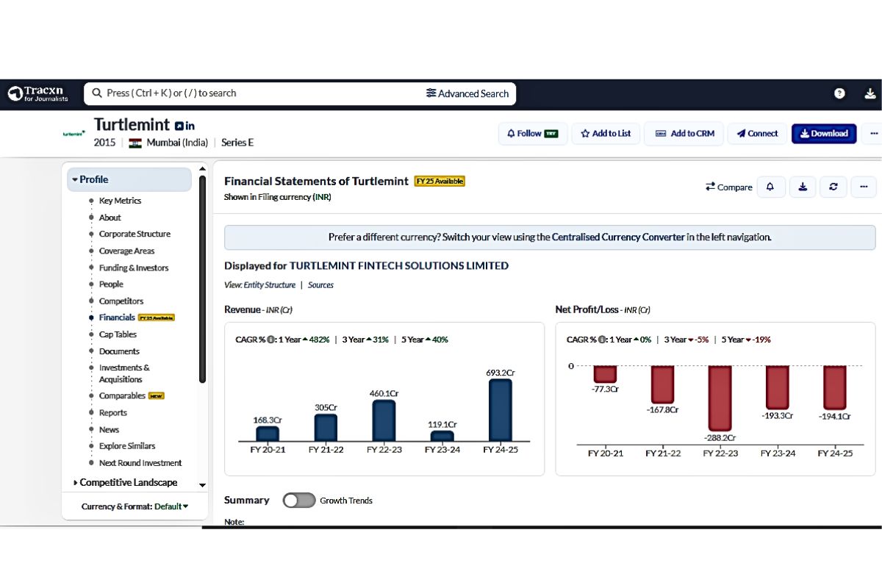Click the -288.2Cr loss value
This screenshot has width=882, height=588.
tap(720, 437)
